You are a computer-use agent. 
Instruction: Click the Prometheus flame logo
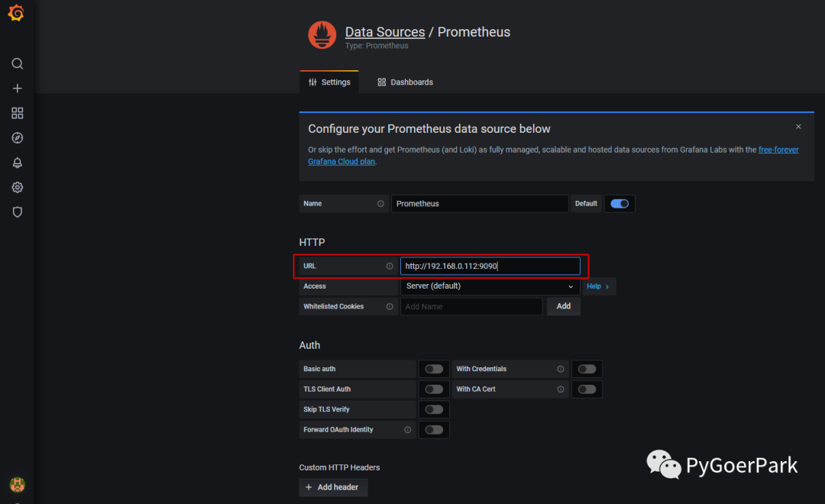pos(322,35)
